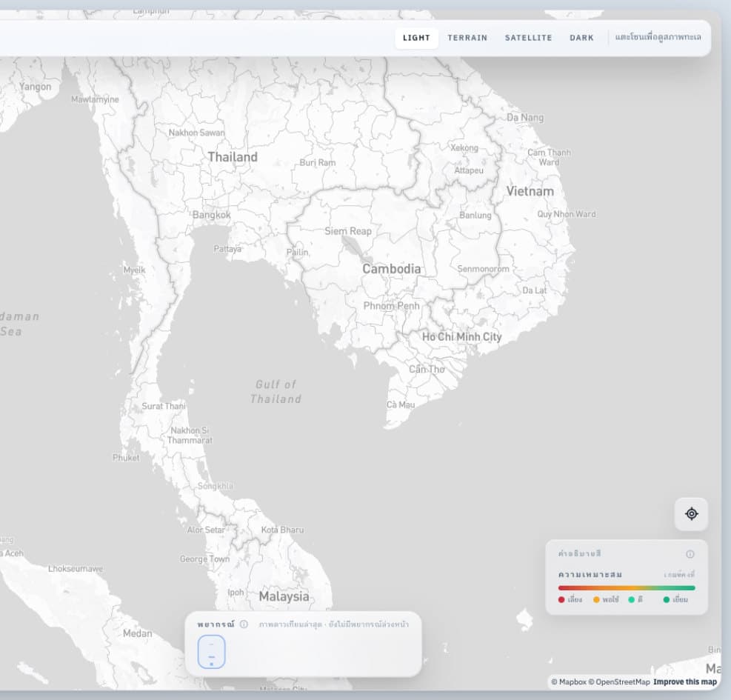Click the 'Nakhon Si Thammarat' label

[x=190, y=436]
